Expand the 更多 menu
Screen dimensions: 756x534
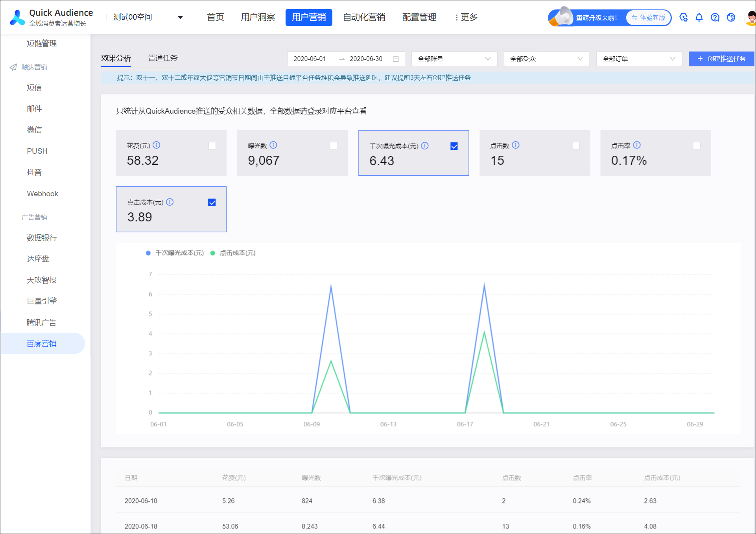467,17
